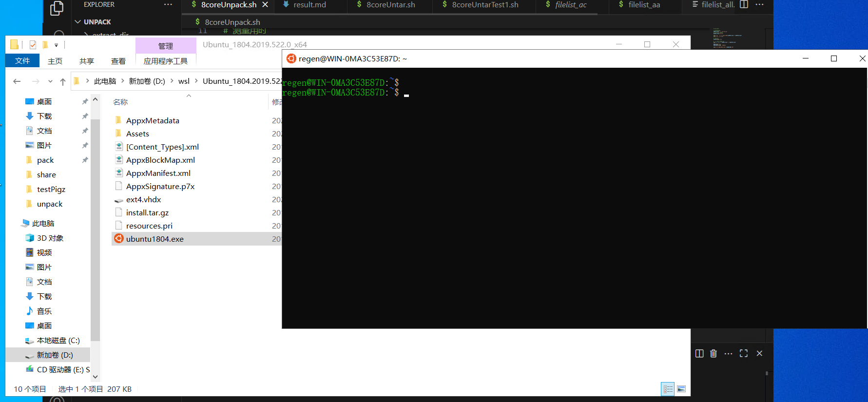Viewport: 868px width, 402px height.
Task: Select AppxSignature.p7x file
Action: [160, 186]
